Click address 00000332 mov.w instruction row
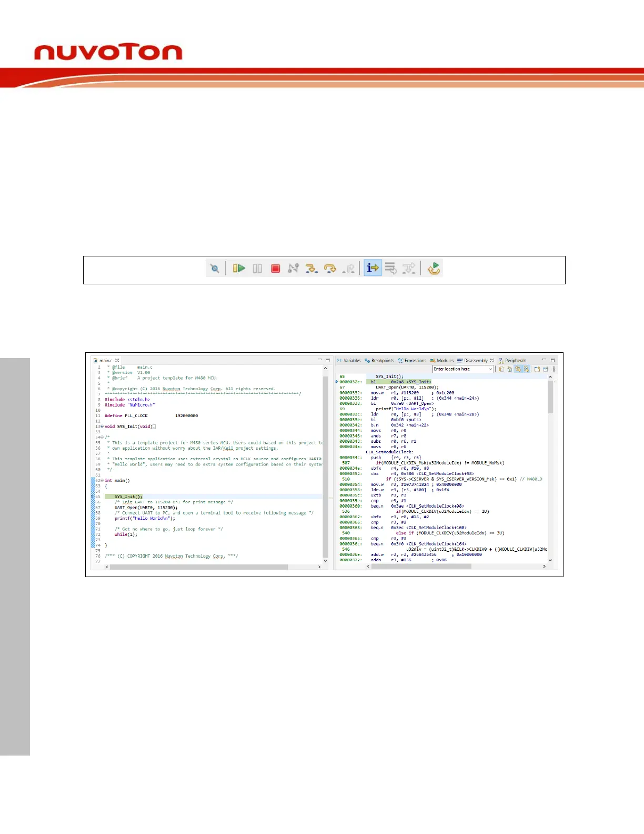 397,393
